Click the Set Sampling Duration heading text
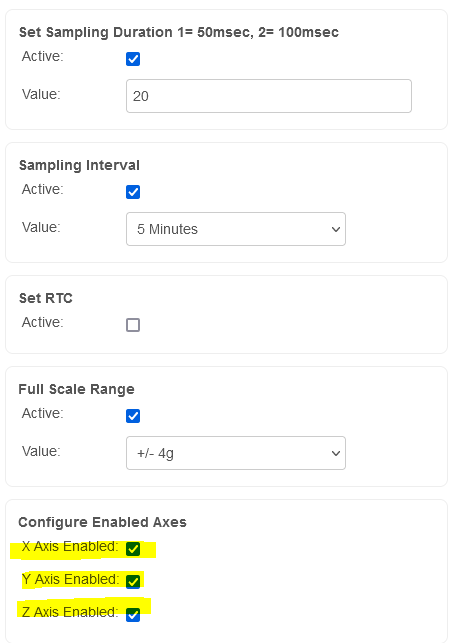Screen dimensions: 454x643 pos(179,32)
